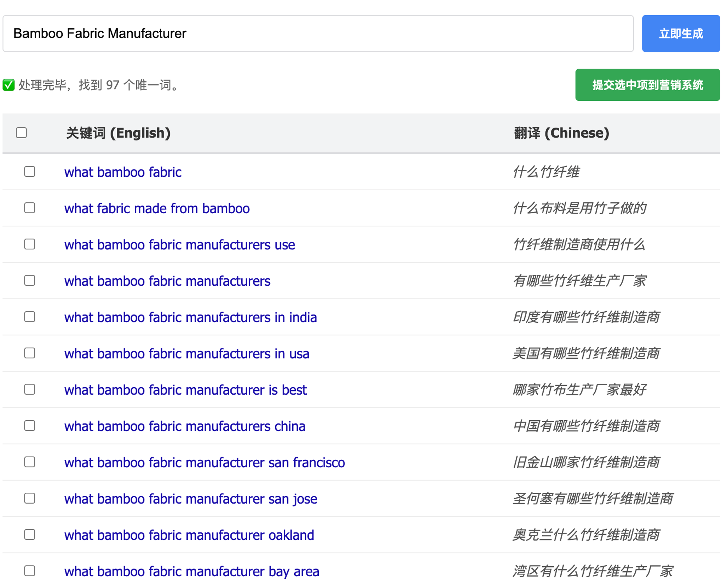Click the green 提交选中项到营销系统 button
The image size is (728, 585).
click(x=647, y=85)
